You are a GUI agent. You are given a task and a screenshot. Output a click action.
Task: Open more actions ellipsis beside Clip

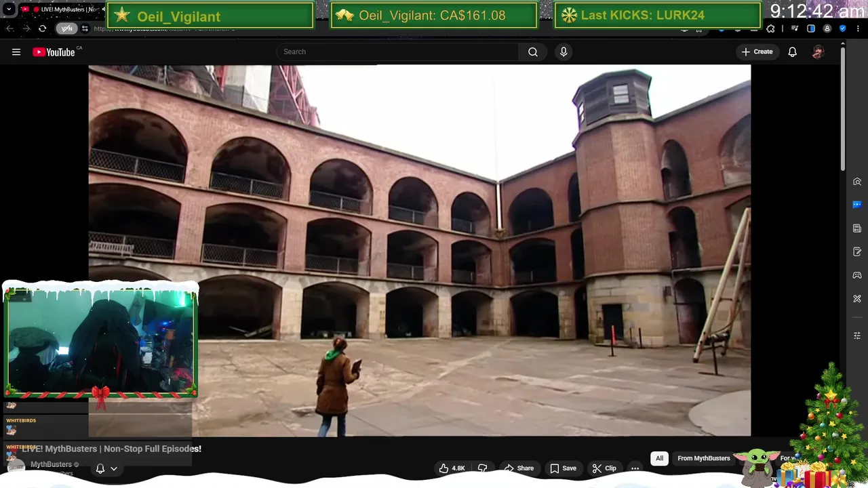635,468
